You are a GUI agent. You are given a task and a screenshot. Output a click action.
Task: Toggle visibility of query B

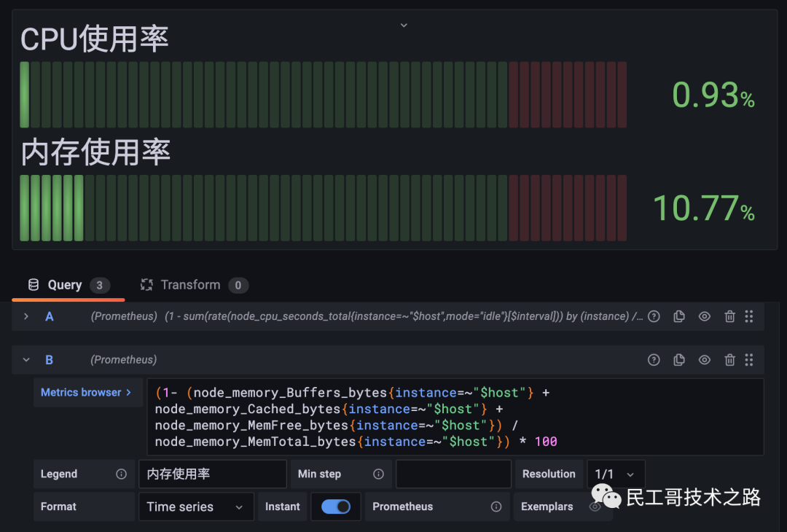coord(704,359)
